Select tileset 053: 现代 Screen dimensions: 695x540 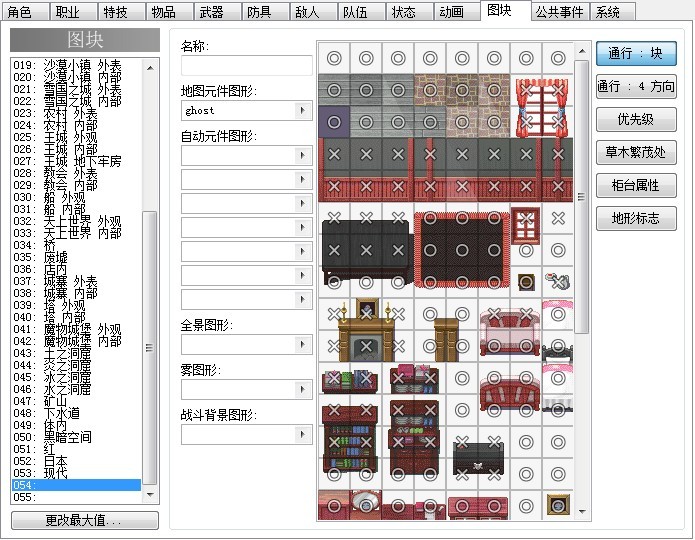pos(76,473)
